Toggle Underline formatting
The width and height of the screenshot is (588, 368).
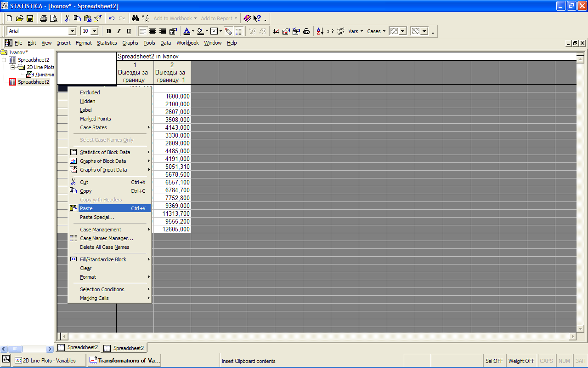click(129, 31)
